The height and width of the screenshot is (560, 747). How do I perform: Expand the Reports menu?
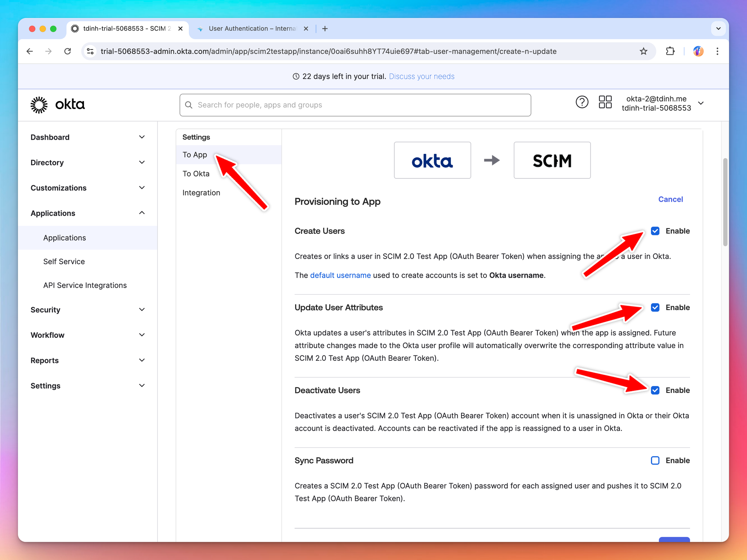point(88,360)
